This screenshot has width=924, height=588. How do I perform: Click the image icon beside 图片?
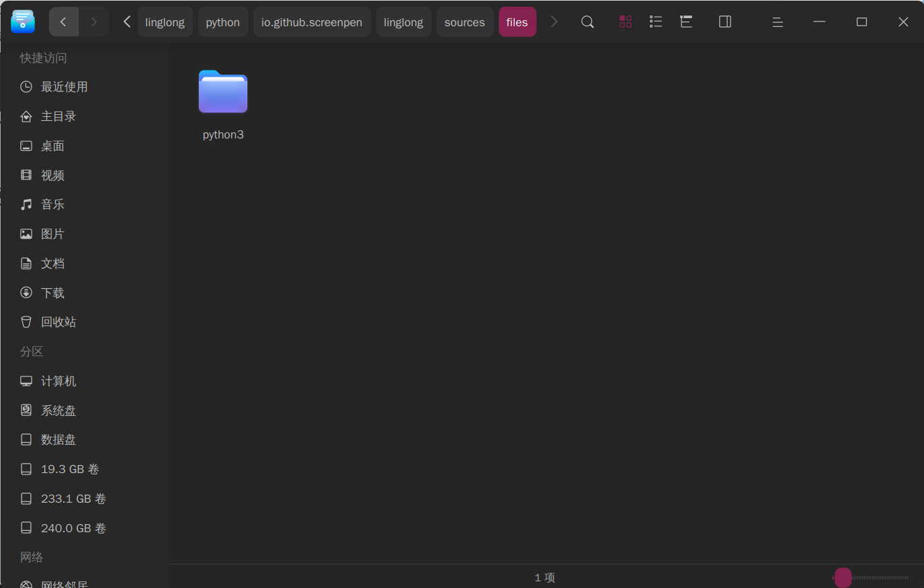(26, 234)
